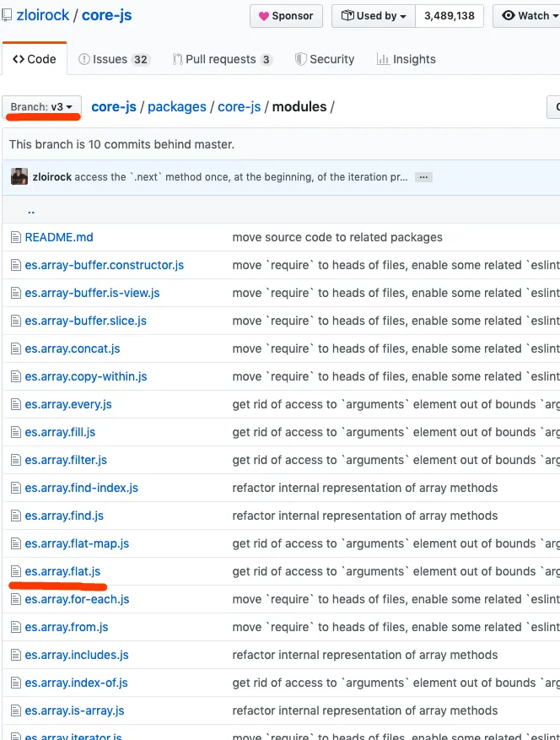The height and width of the screenshot is (740, 560).
Task: Click file icon beside es.array.flat.js
Action: coord(16,571)
